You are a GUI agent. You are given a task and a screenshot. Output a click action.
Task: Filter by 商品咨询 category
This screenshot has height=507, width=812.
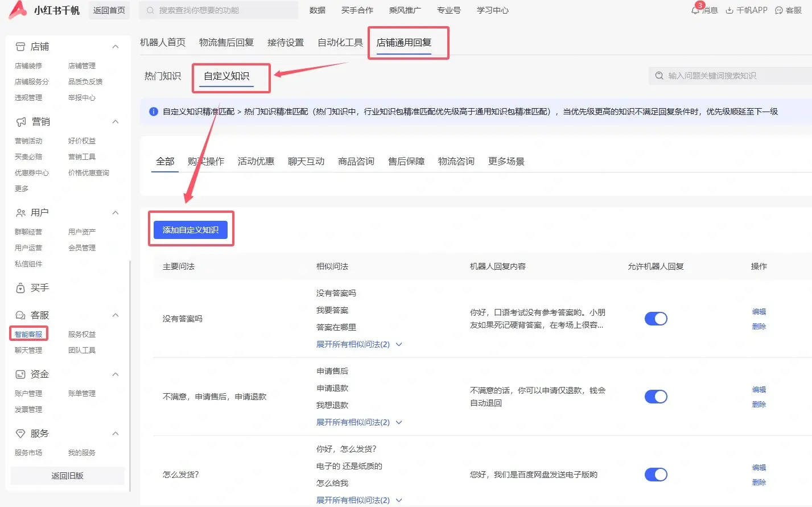(356, 162)
